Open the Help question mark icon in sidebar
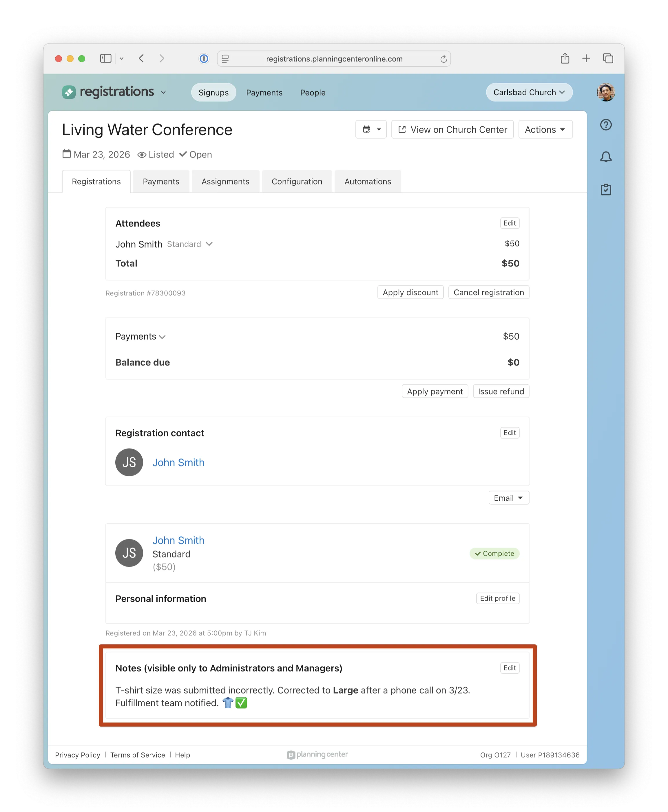Screen dimensions: 668x812 pyautogui.click(x=606, y=125)
